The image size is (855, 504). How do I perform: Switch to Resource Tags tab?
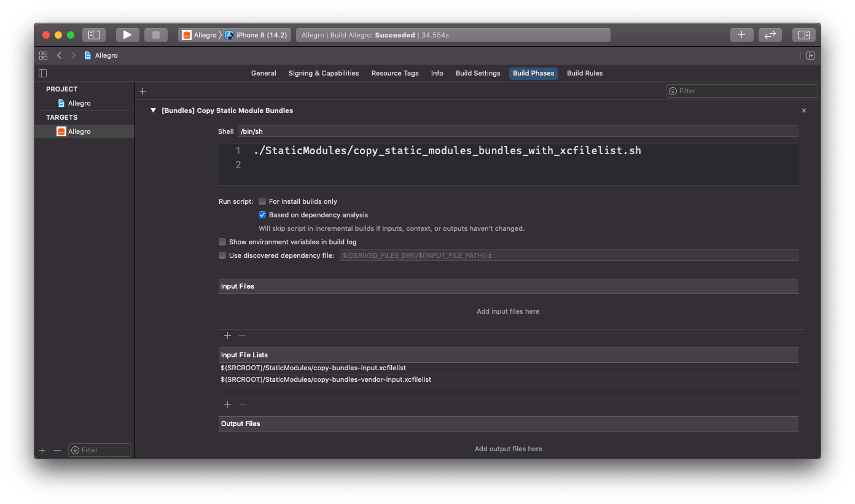pos(395,73)
